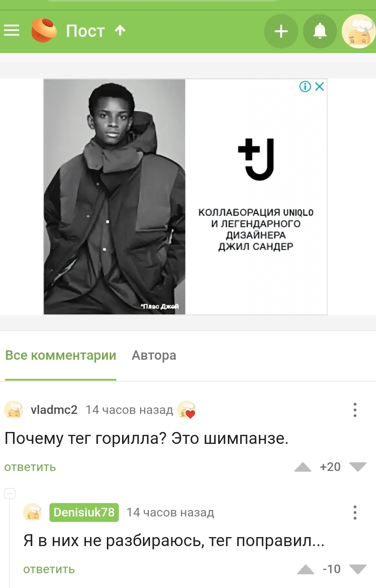Collapse the comment reply thread
Screen dimensions: 376x588
[x=10, y=493]
